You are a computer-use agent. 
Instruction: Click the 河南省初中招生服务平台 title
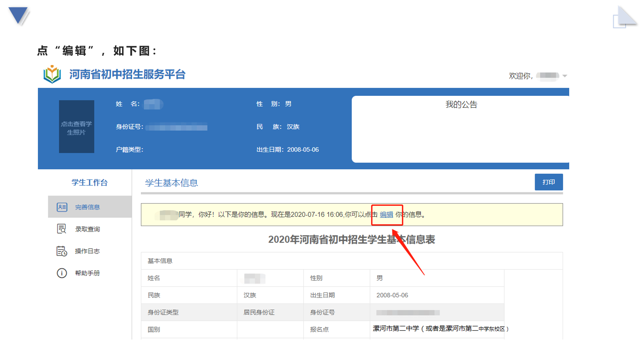(127, 74)
